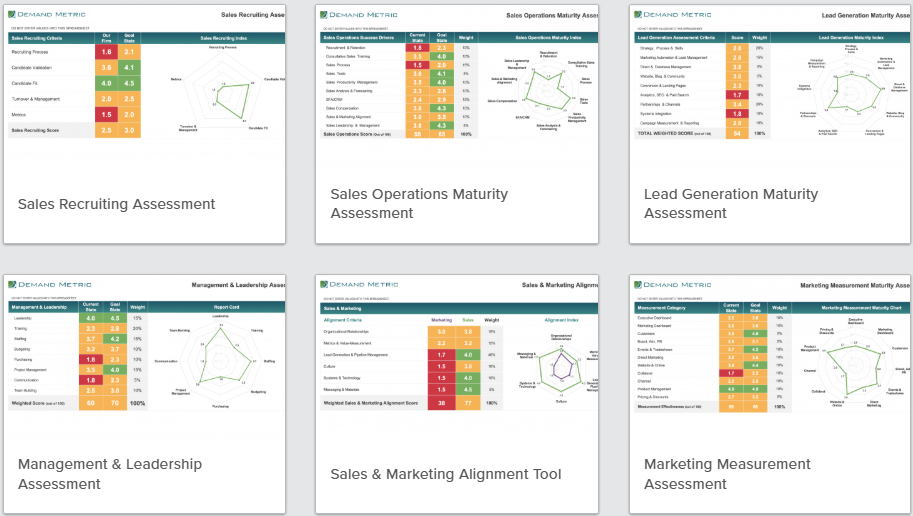
Task: Click the Marketing Measurement preview thumbnail
Action: [x=770, y=345]
